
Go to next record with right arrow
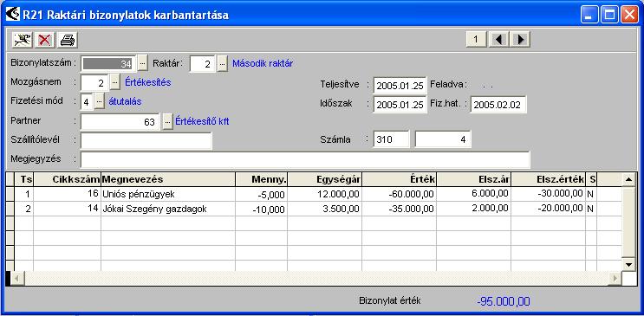[521, 40]
